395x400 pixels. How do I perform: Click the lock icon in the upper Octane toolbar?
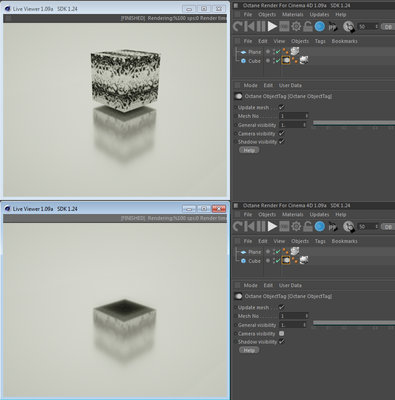tap(308, 26)
